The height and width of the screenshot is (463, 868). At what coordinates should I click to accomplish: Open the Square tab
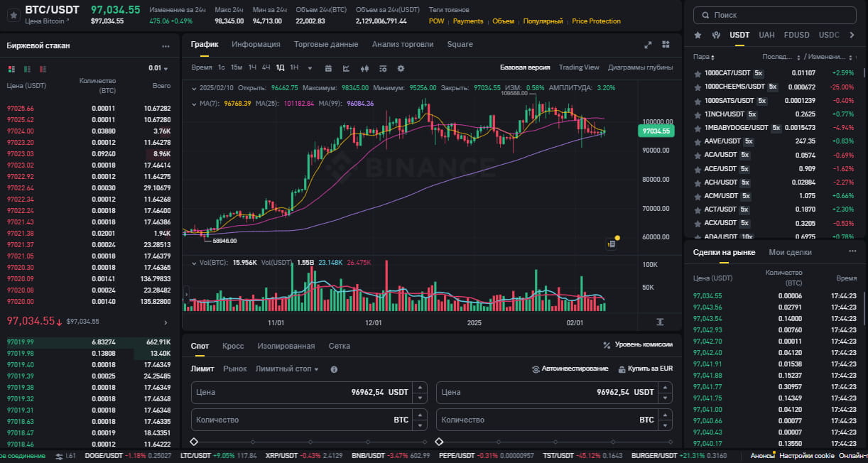pyautogui.click(x=460, y=44)
